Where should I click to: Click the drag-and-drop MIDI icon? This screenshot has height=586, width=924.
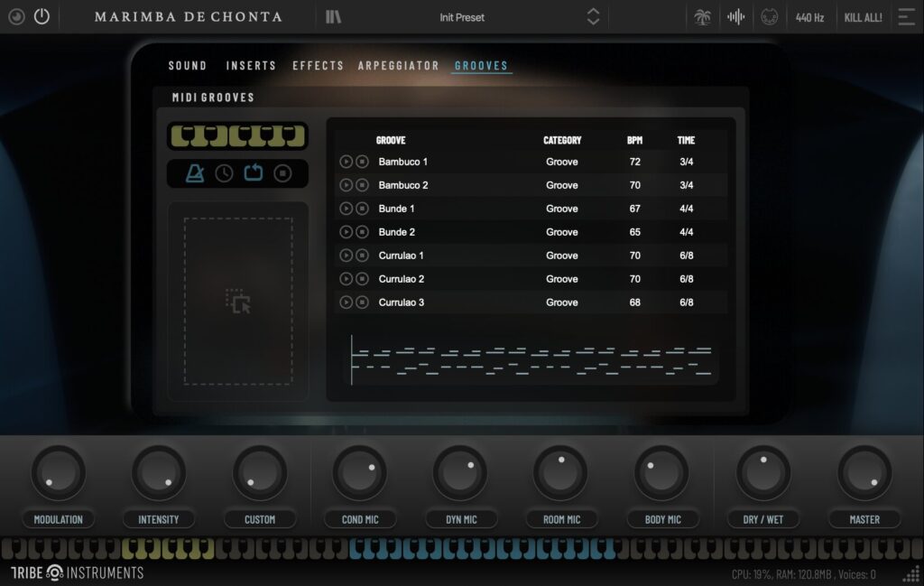click(238, 302)
